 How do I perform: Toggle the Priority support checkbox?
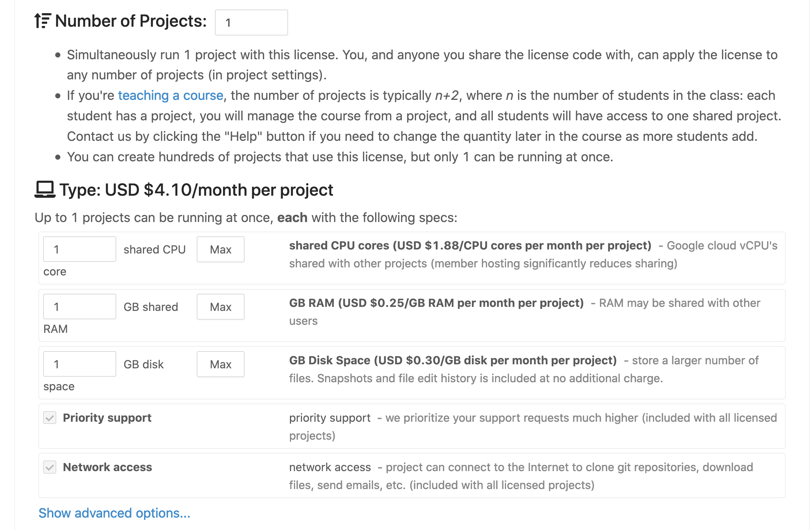click(x=50, y=418)
